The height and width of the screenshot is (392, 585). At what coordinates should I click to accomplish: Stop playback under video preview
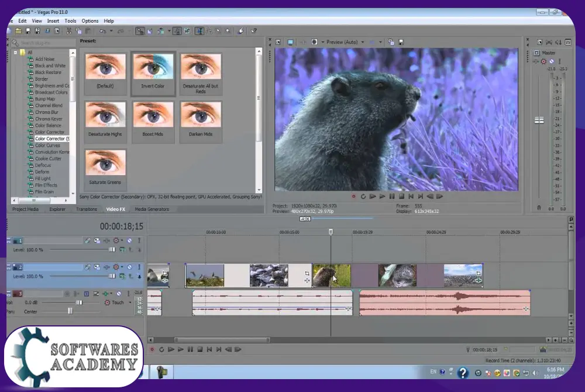coord(401,197)
